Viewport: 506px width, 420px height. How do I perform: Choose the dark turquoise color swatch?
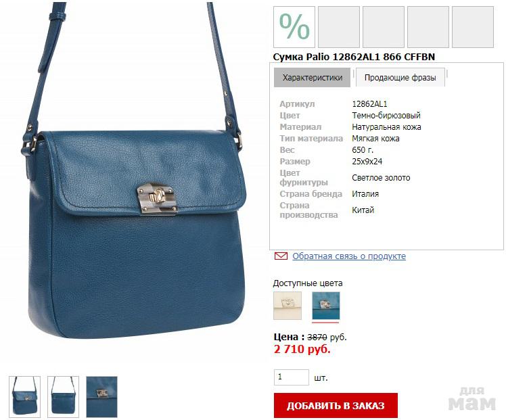(x=326, y=306)
